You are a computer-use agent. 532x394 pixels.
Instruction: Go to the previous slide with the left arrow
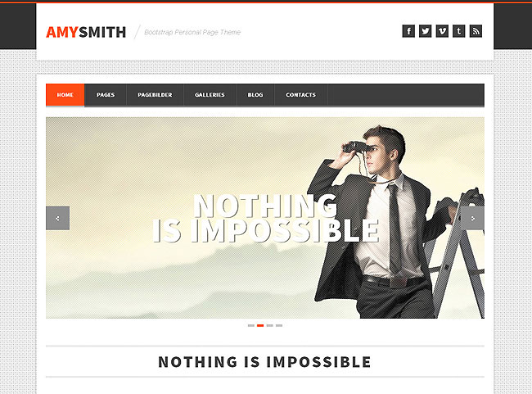(57, 218)
